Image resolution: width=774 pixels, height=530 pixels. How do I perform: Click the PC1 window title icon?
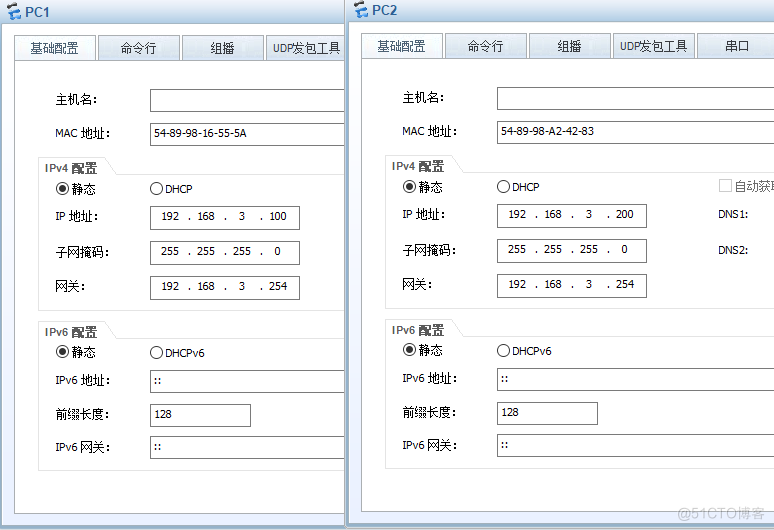tap(14, 11)
